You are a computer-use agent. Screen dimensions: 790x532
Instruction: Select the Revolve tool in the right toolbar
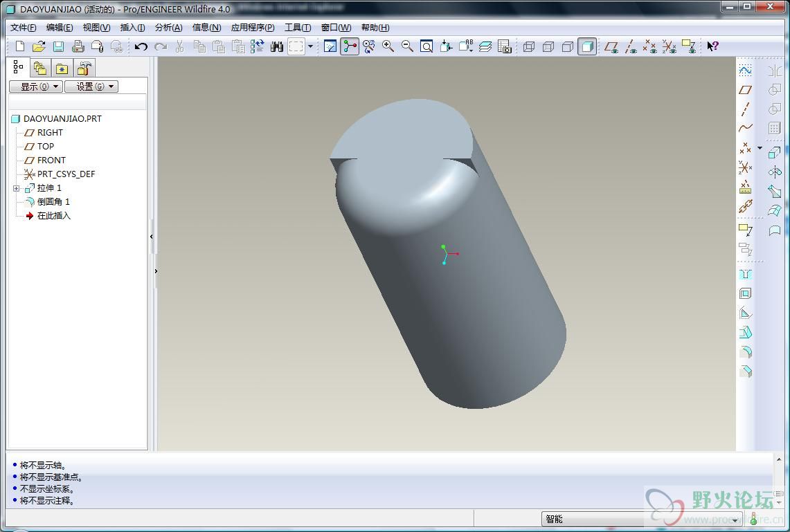point(774,172)
